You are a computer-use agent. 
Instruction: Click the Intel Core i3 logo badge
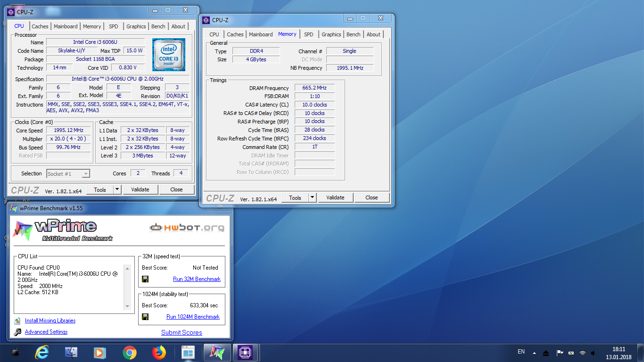pos(169,55)
